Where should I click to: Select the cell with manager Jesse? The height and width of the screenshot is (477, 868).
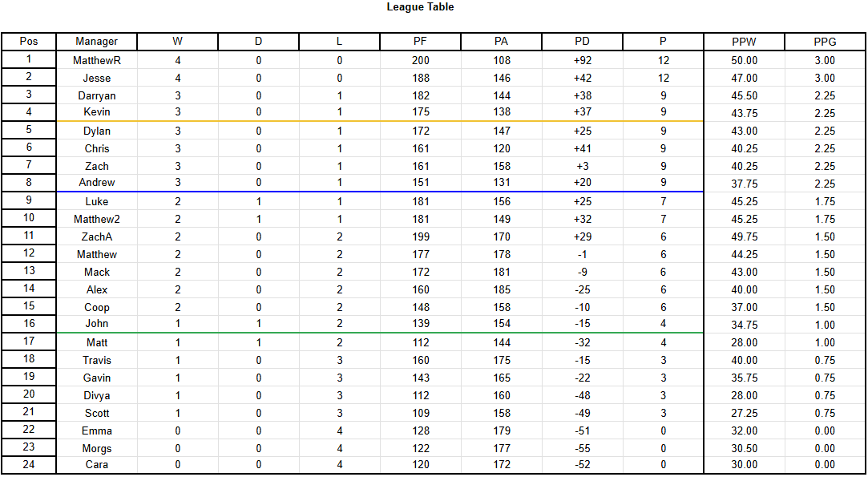[97, 78]
